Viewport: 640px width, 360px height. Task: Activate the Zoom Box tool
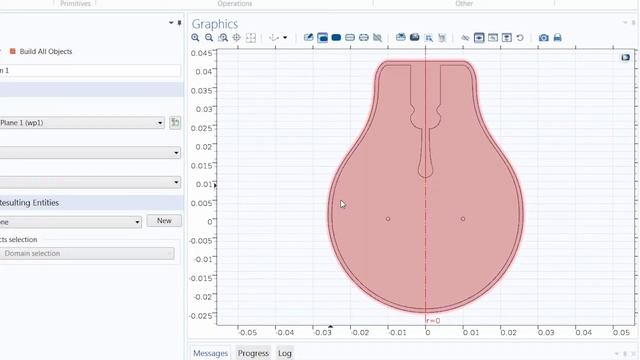(x=223, y=38)
